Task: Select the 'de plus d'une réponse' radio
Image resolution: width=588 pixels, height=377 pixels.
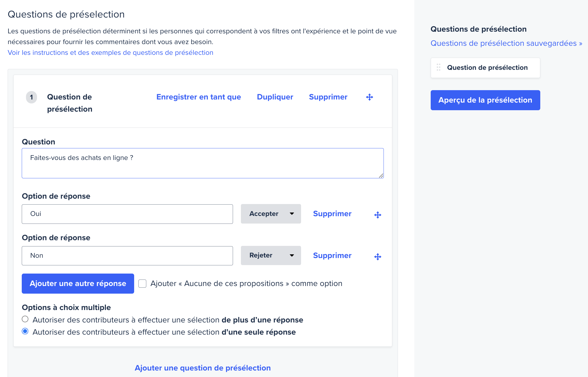Action: click(25, 319)
